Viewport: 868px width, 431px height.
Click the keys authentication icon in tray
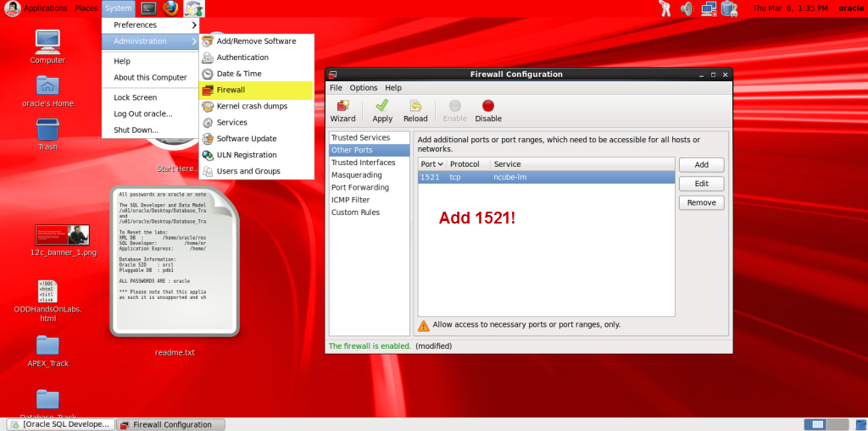click(665, 8)
